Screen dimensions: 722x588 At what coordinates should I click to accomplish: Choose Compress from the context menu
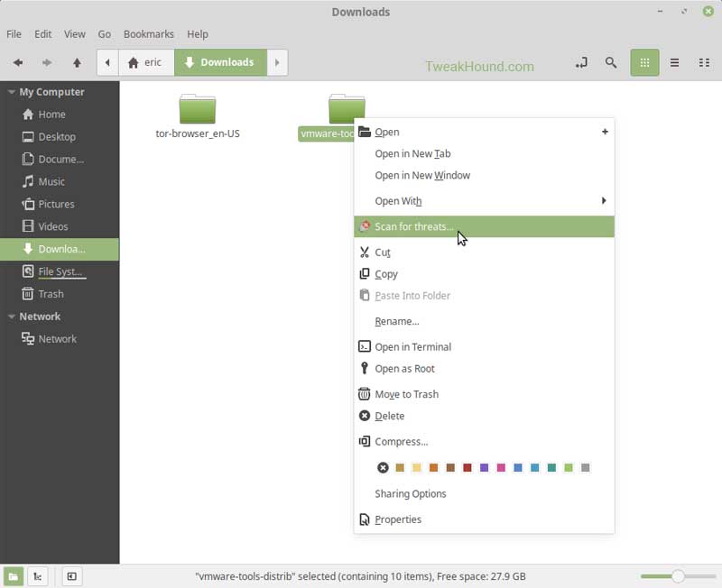point(484,442)
